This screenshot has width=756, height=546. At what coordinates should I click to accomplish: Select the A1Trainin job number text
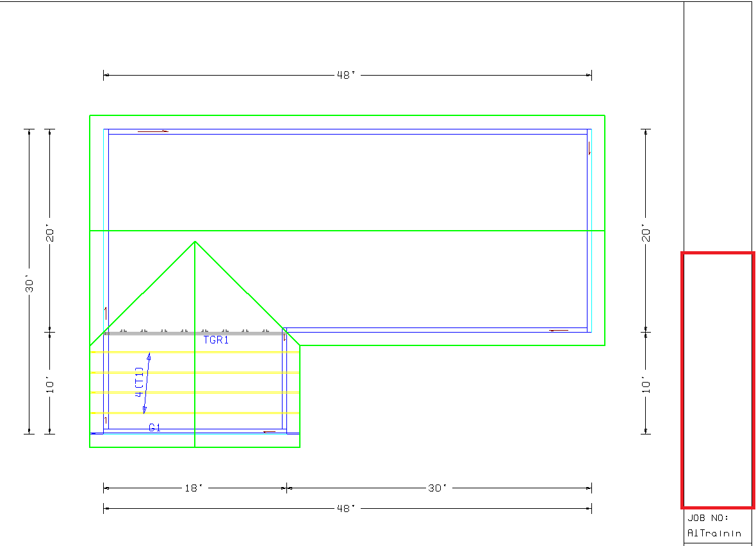coord(714,533)
